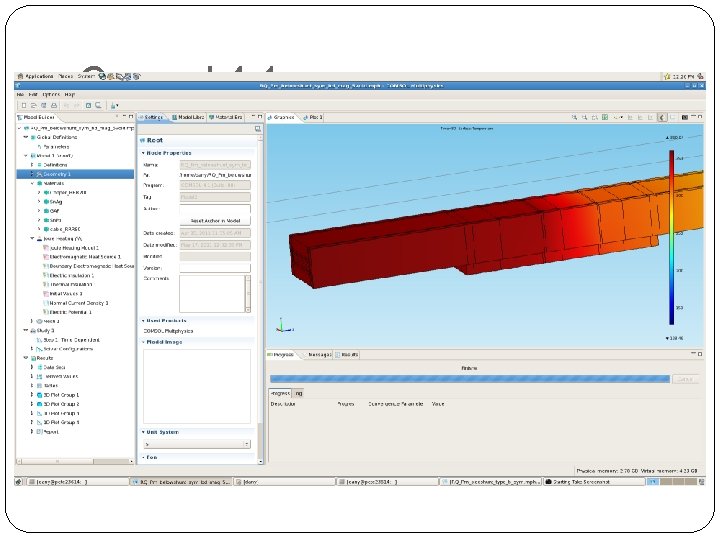Click the Save toolbar icon
Viewport: 720px width, 540px height.
pos(44,106)
